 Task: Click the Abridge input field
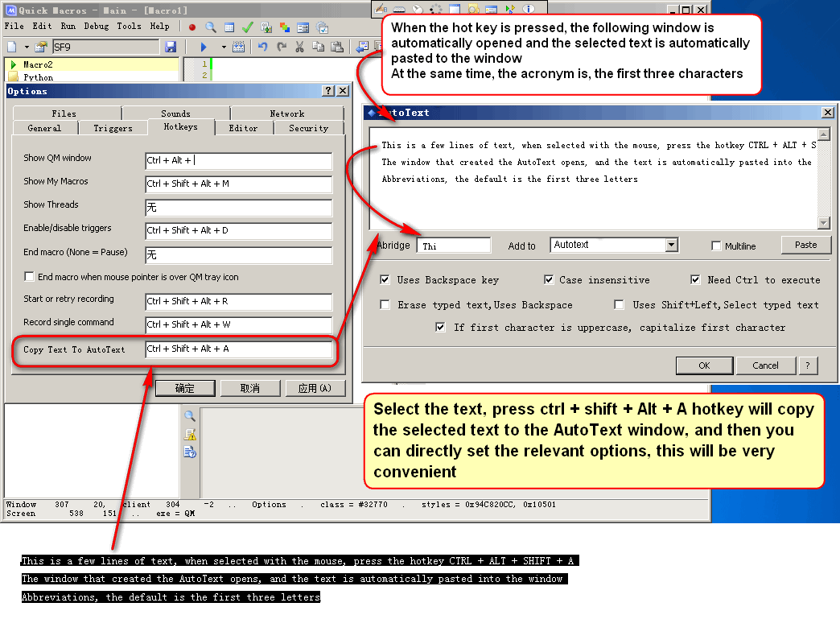454,246
